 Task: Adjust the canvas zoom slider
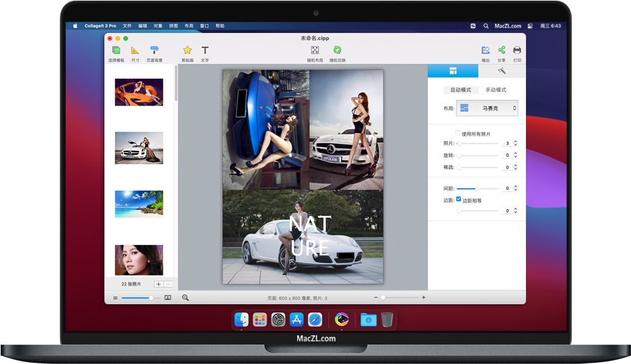(x=400, y=298)
